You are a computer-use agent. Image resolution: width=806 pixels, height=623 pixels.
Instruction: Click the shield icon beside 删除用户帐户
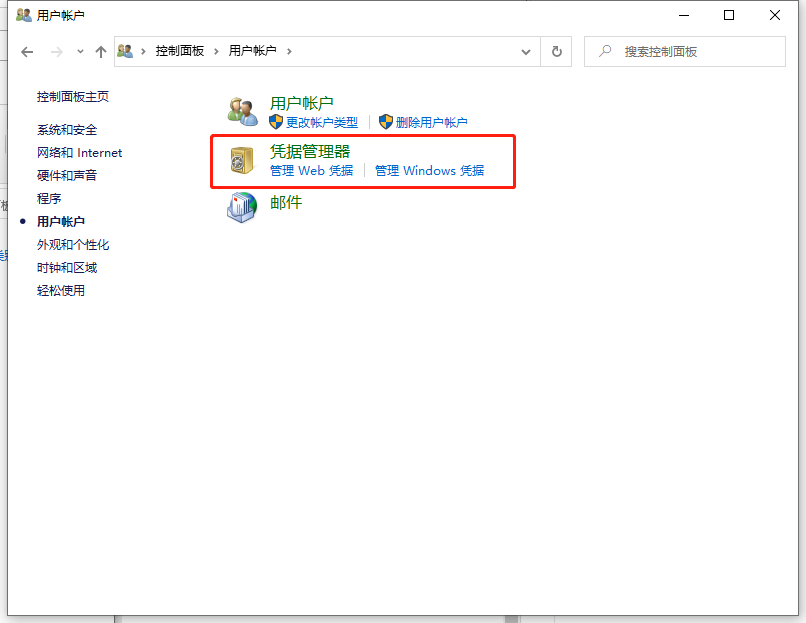tap(386, 123)
